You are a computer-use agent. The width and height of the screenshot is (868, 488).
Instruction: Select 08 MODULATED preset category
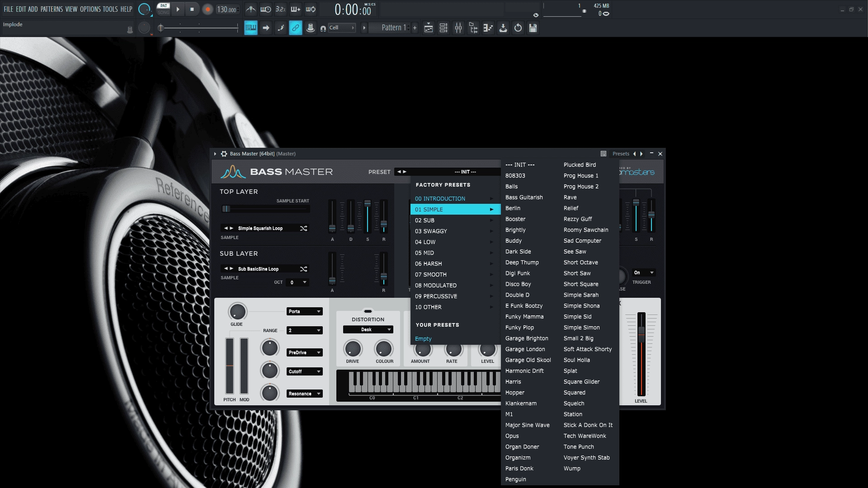455,286
